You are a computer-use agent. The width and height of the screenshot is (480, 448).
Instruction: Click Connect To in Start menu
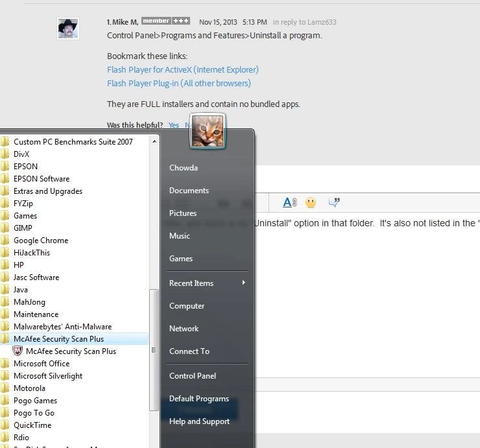[189, 351]
